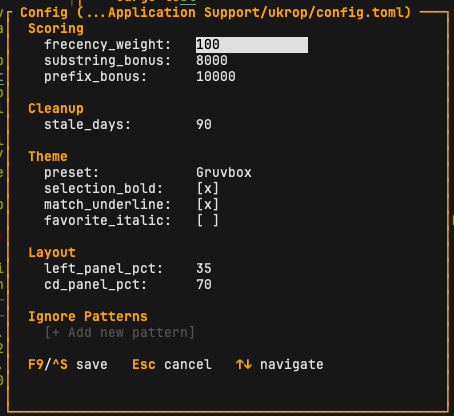Image resolution: width=454 pixels, height=416 pixels.
Task: Click the frecency_weight input field showing 100
Action: (x=252, y=45)
